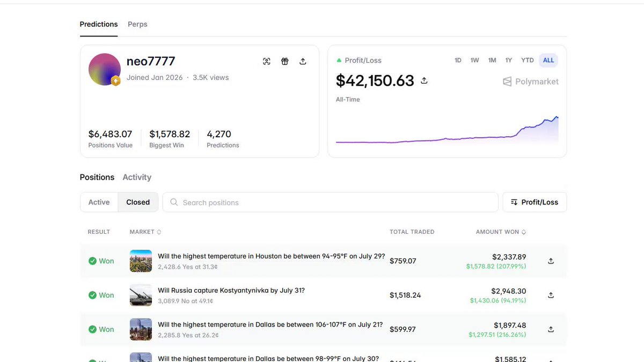Click the gift icon on profile

[x=285, y=61]
